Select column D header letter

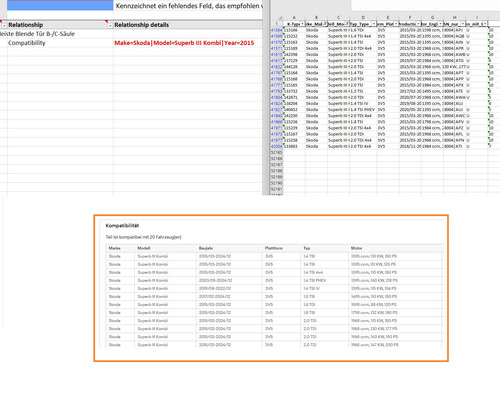(363, 17)
